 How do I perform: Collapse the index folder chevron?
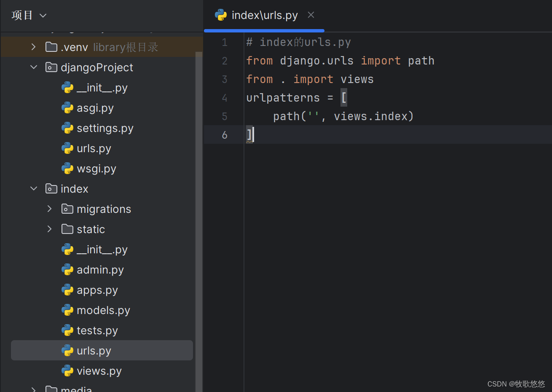tap(34, 188)
